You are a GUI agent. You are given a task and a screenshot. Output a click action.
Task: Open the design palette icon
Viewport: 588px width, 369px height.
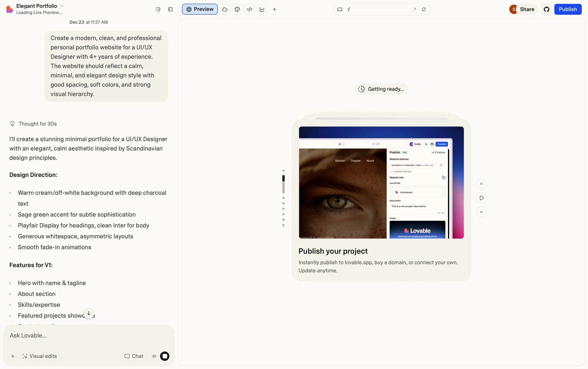237,9
